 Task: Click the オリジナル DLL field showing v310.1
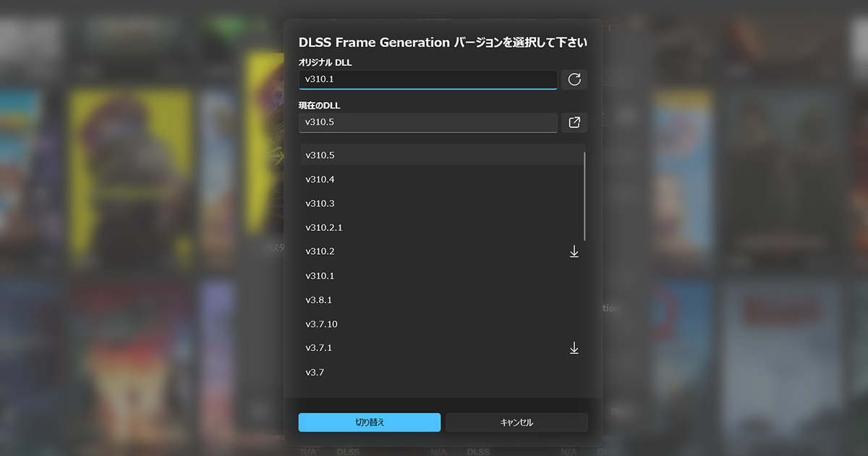[427, 80]
